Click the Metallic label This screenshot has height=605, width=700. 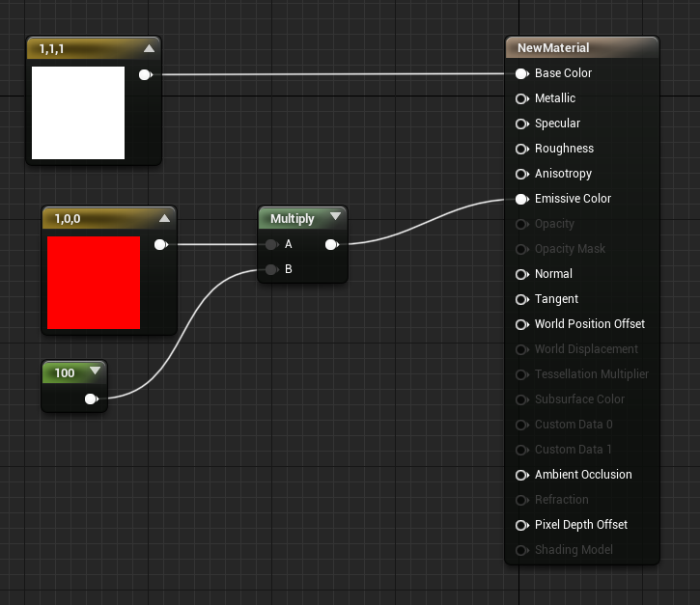click(555, 98)
